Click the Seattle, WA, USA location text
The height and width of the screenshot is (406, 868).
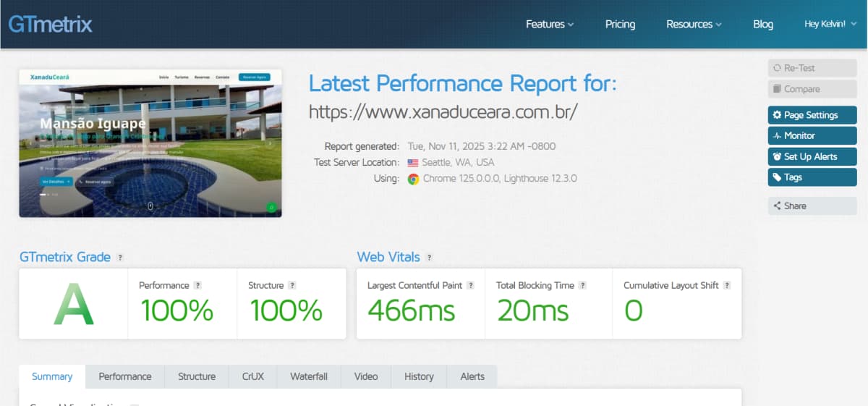458,163
